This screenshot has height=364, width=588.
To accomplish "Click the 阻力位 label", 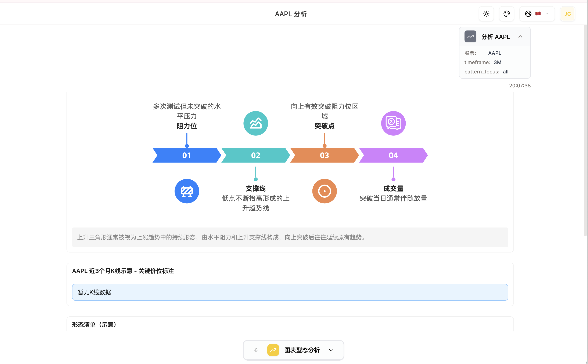I will 187,126.
